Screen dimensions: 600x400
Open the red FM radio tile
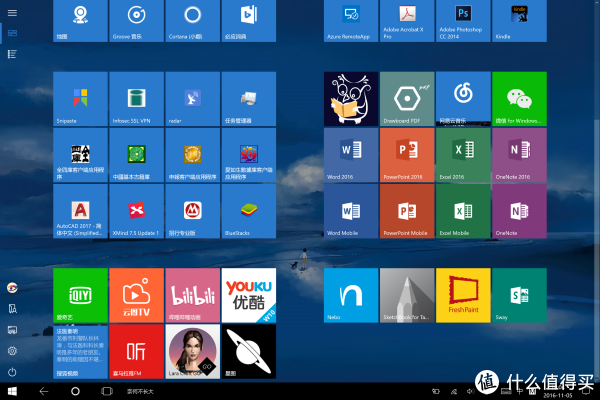pyautogui.click(x=136, y=351)
